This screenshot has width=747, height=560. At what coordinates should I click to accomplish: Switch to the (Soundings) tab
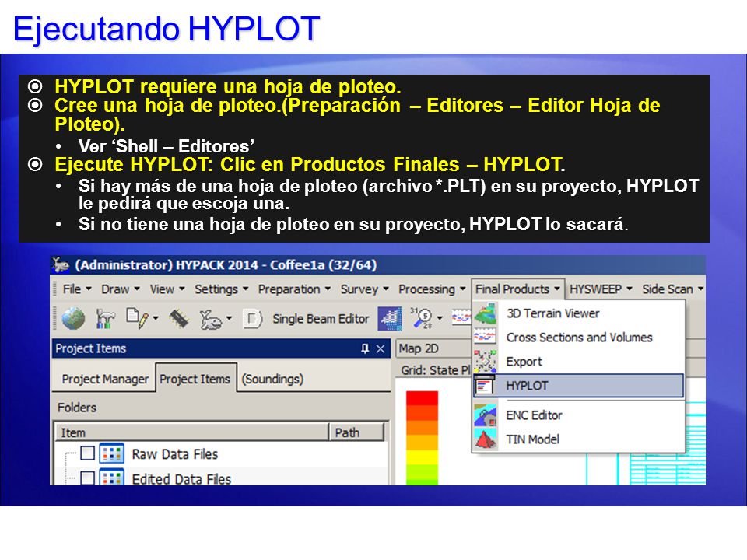coord(272,379)
